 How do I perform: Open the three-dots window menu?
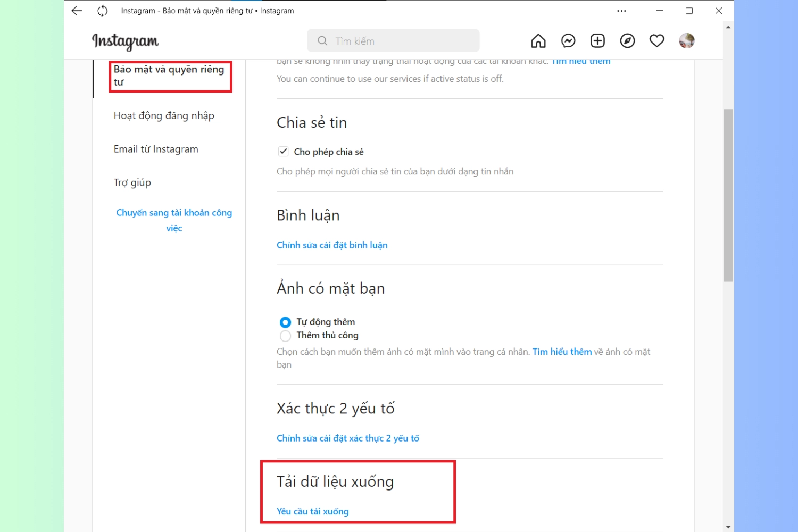(x=621, y=11)
